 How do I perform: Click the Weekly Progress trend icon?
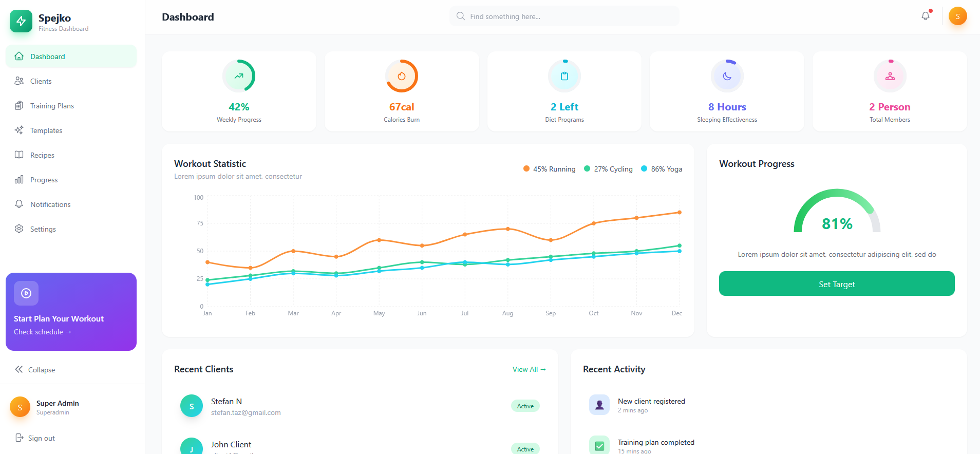[x=239, y=76]
